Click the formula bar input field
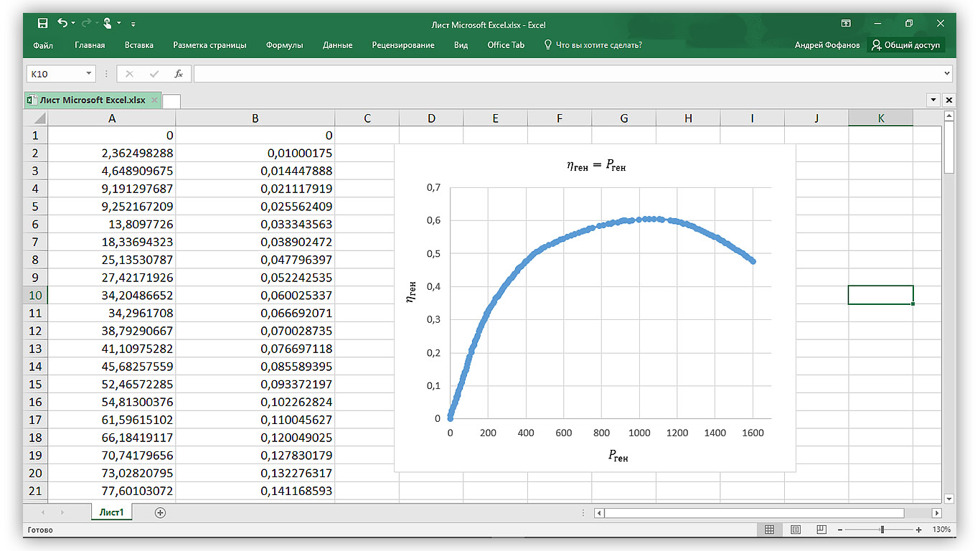980x551 pixels. [567, 74]
